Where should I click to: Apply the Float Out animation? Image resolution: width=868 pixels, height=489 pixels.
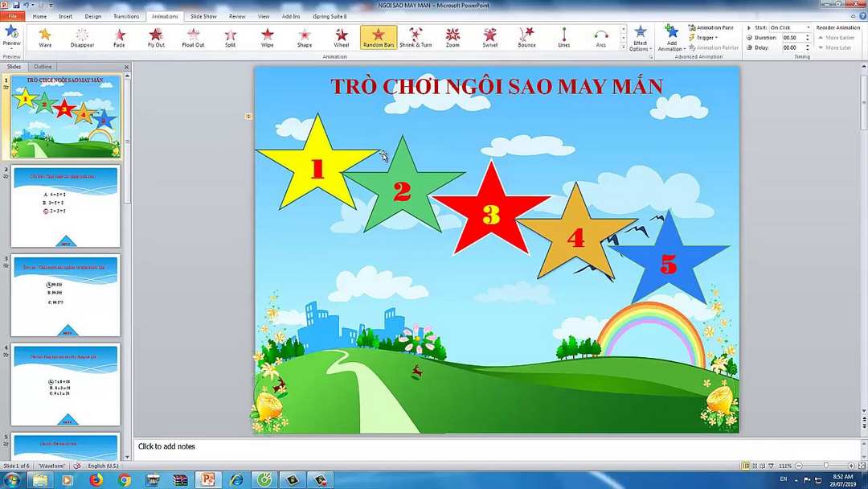point(193,38)
